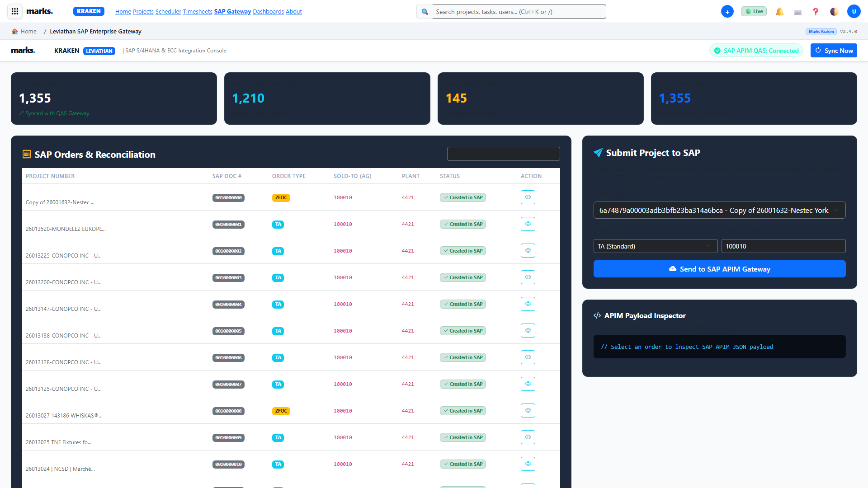Inspect order 26013200-CONOPCO INC eye icon
The height and width of the screenshot is (488, 868).
click(528, 277)
